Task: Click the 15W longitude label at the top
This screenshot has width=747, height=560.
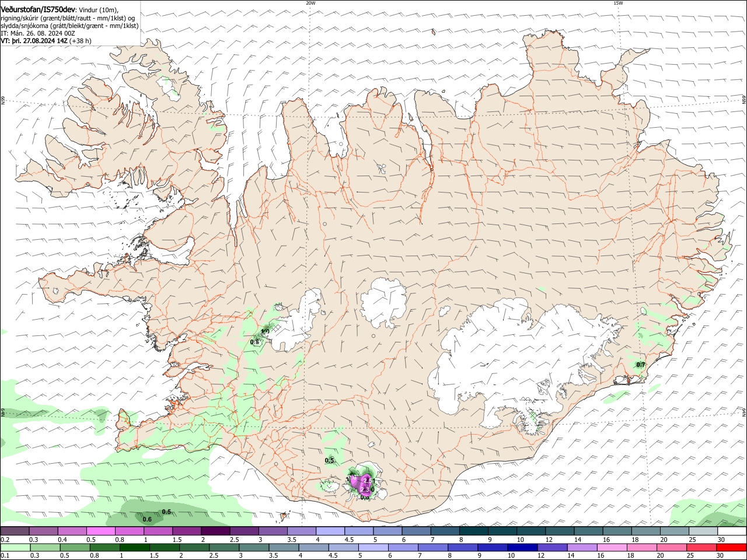Action: (618, 3)
